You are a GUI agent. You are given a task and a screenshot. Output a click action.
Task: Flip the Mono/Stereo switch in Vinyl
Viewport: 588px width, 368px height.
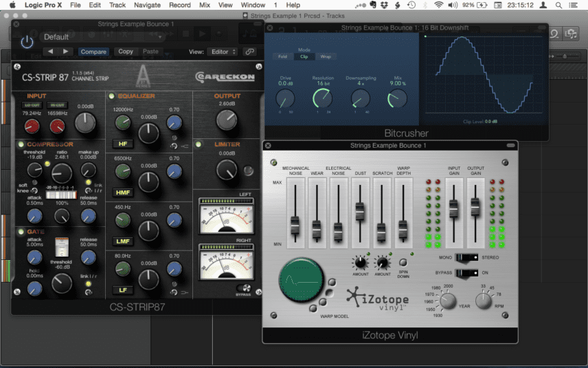tap(467, 257)
